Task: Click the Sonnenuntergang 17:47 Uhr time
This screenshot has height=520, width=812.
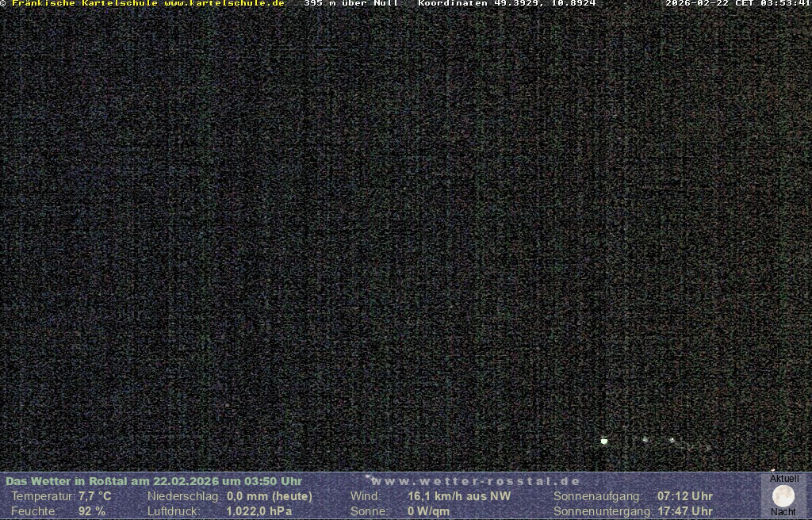Action: pyautogui.click(x=684, y=511)
